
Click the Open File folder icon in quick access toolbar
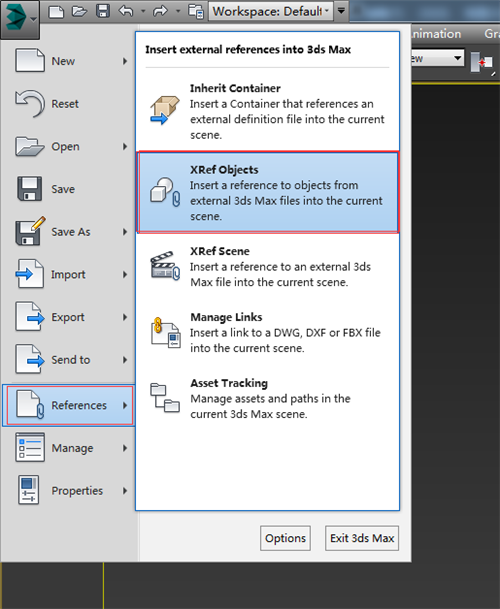click(x=79, y=11)
